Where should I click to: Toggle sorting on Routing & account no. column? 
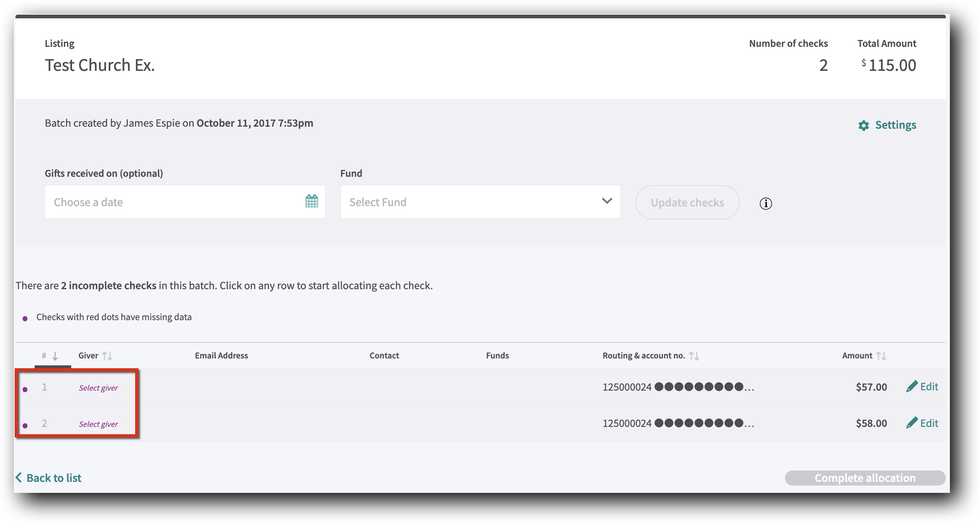[x=695, y=355]
